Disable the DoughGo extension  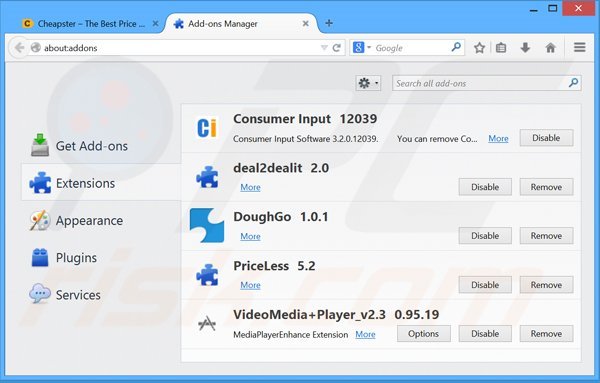pos(485,236)
